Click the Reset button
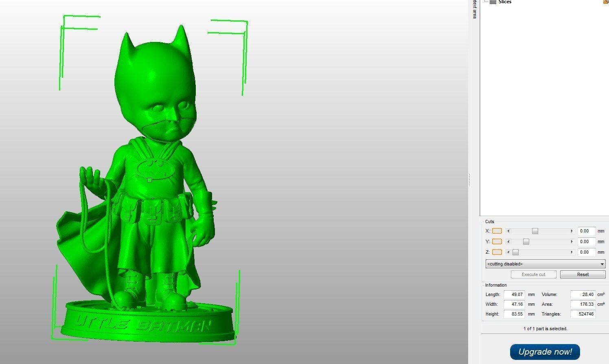 [x=583, y=274]
